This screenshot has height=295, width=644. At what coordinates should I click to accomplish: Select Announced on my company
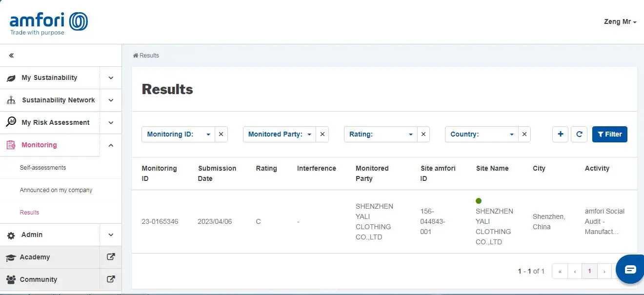tap(56, 190)
